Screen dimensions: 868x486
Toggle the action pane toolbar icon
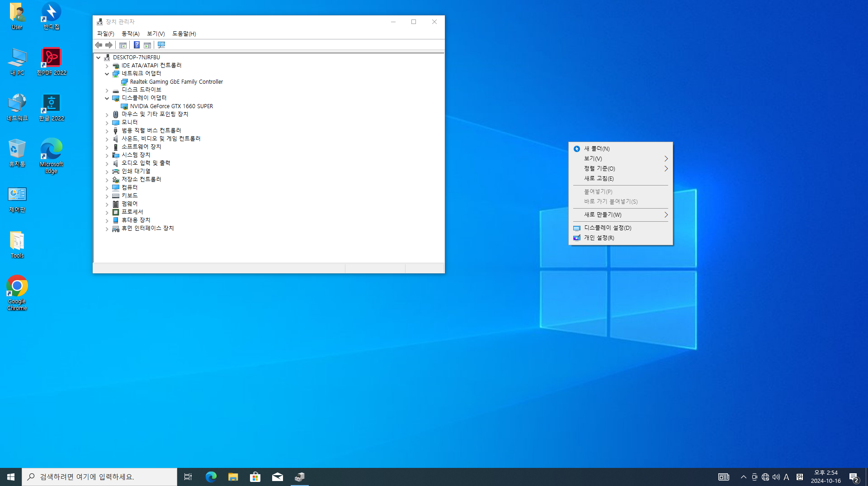147,45
